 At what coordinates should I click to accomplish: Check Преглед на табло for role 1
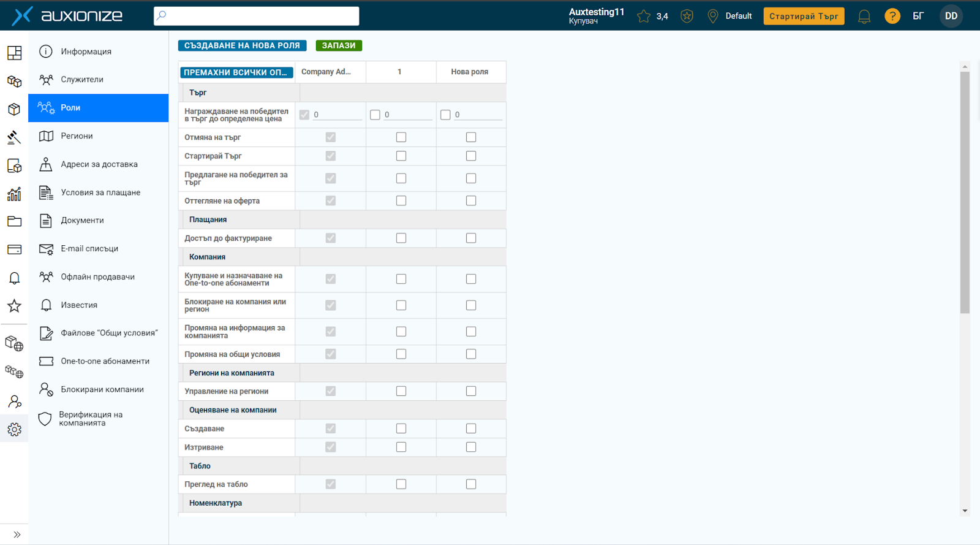401,484
